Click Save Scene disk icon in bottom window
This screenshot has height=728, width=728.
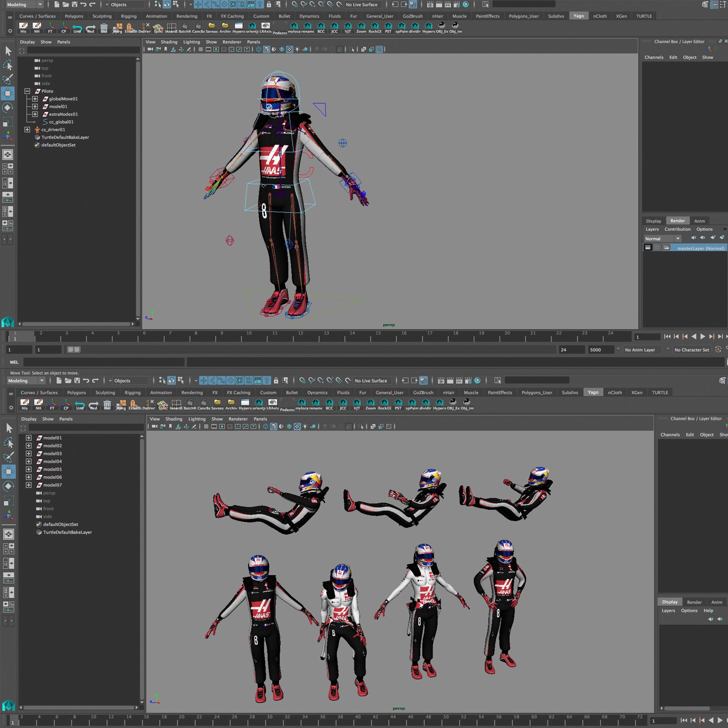77,381
